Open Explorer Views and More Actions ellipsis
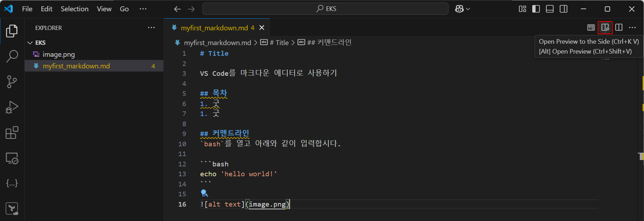644x221 pixels. tap(151, 27)
